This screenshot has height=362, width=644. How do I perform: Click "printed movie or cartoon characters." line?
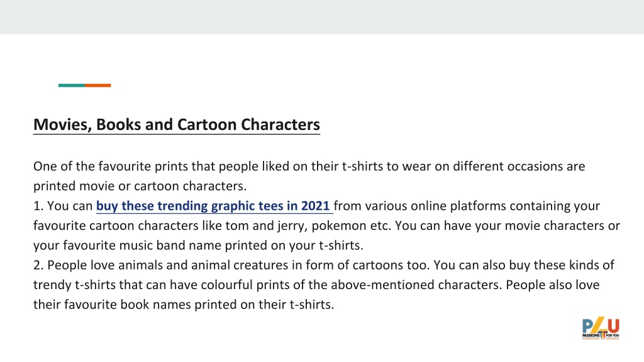140,186
